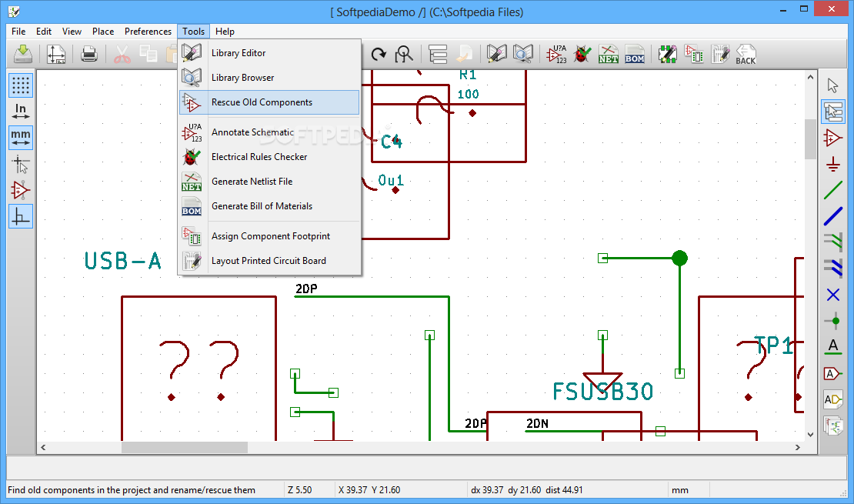Select the wire to bus entry tool
The width and height of the screenshot is (854, 504).
tap(832, 242)
